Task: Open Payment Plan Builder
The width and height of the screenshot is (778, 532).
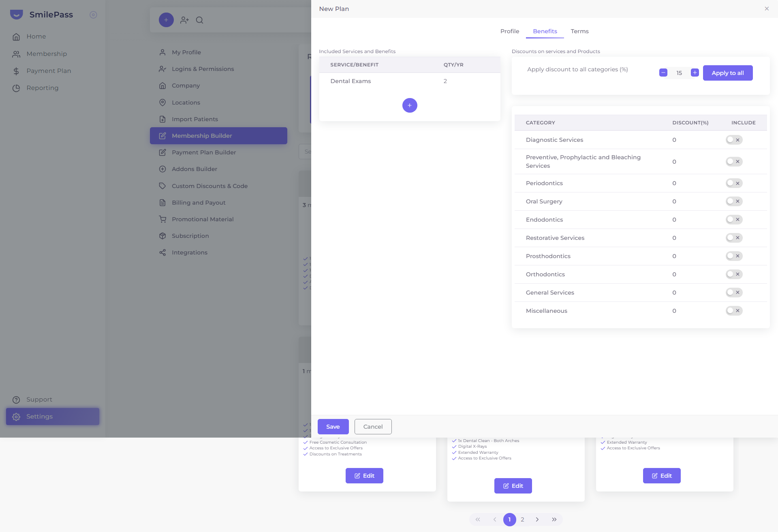Action: (x=218, y=152)
